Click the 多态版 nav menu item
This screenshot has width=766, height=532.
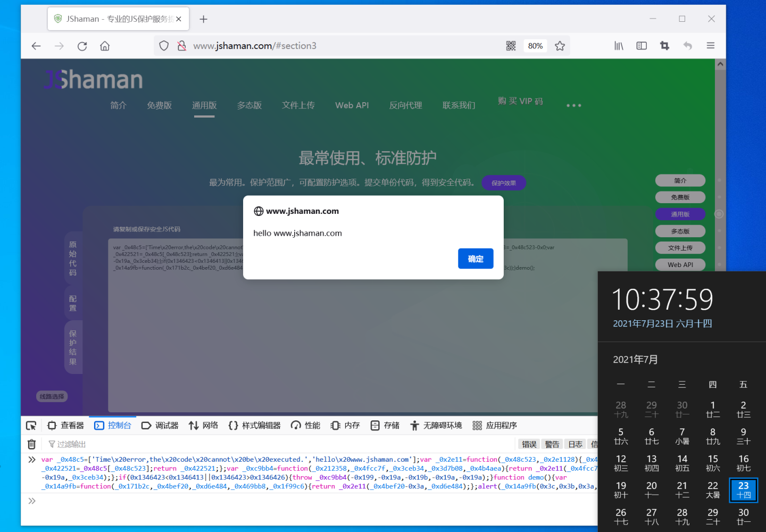coord(249,105)
